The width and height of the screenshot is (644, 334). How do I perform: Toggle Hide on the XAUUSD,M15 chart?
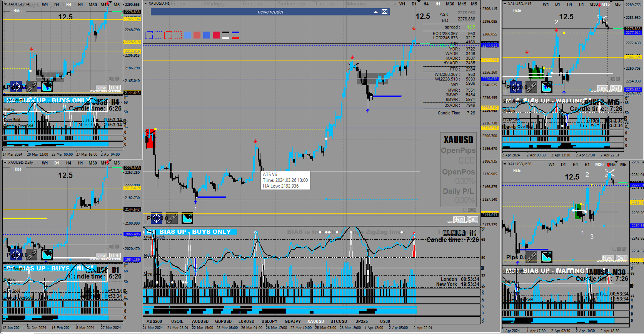[517, 10]
